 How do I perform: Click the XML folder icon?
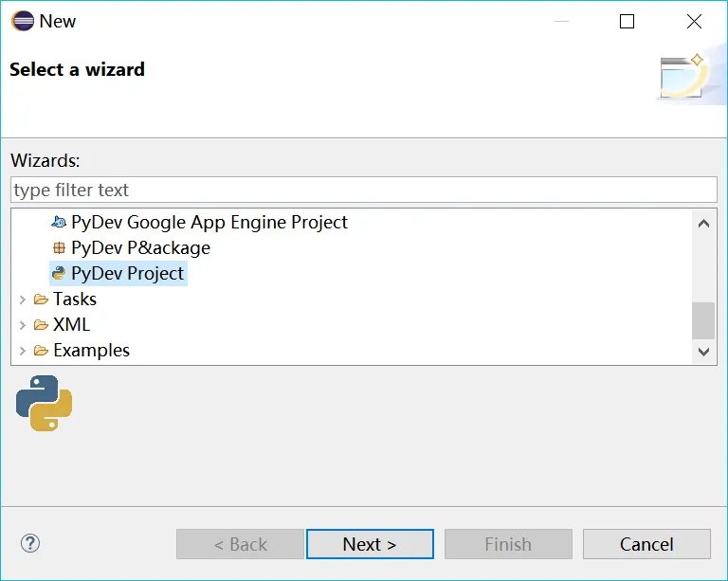(x=41, y=325)
